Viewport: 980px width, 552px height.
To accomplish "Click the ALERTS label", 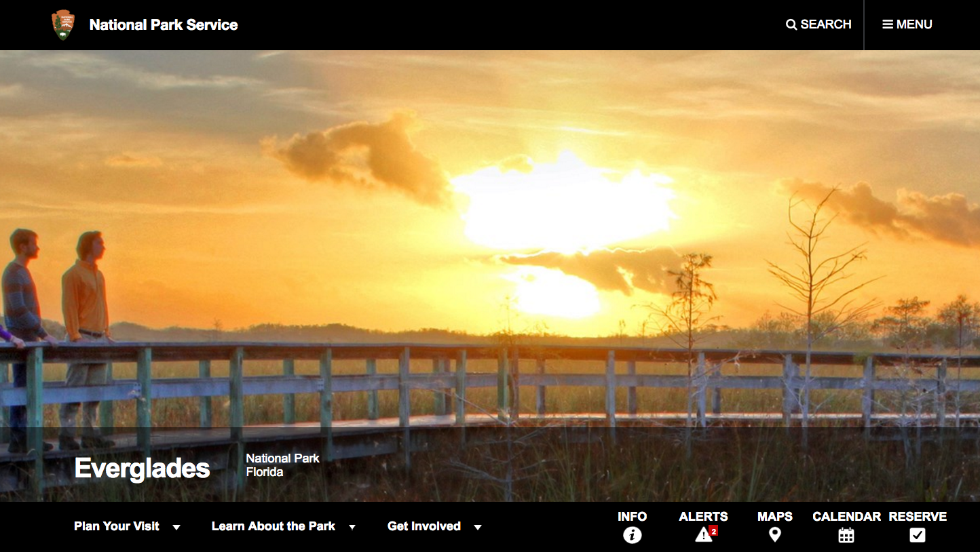I will [703, 517].
